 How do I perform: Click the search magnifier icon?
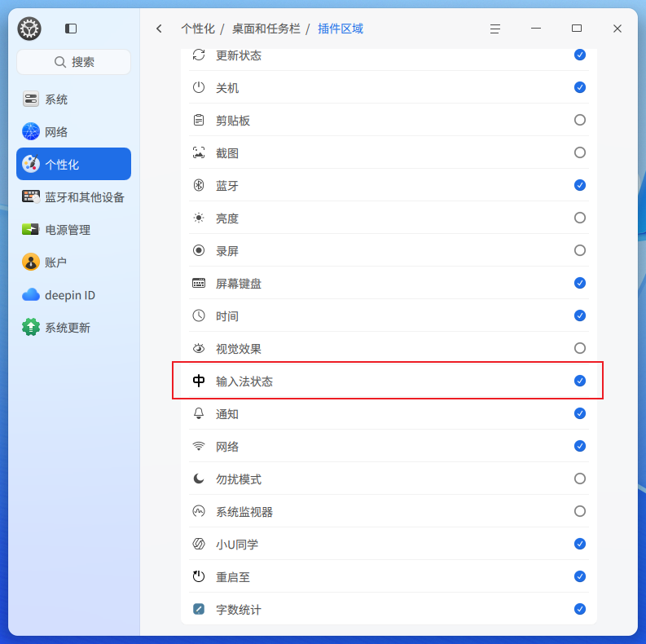(x=60, y=62)
